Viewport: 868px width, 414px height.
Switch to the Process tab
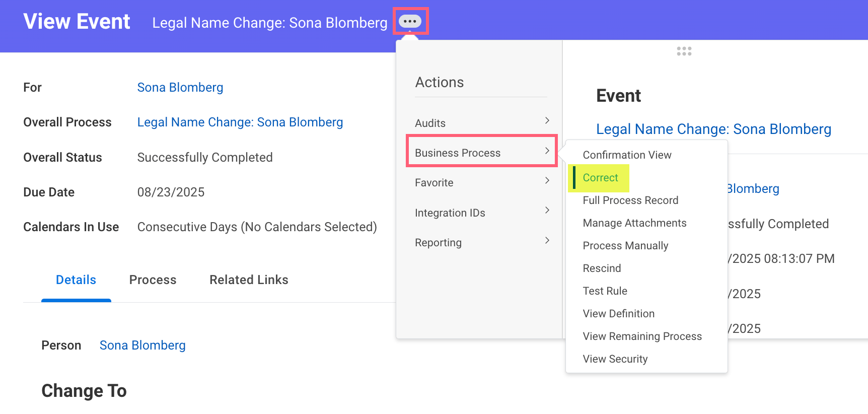point(153,280)
